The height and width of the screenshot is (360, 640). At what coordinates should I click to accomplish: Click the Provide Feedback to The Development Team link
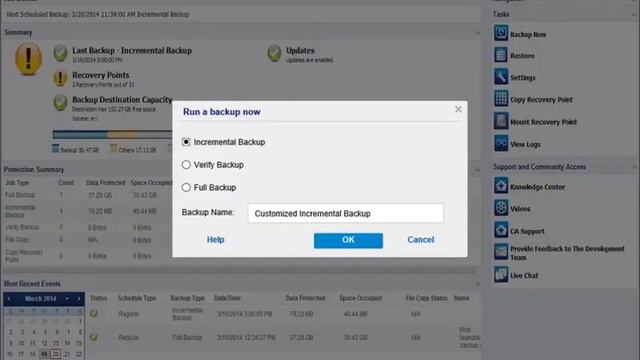567,253
